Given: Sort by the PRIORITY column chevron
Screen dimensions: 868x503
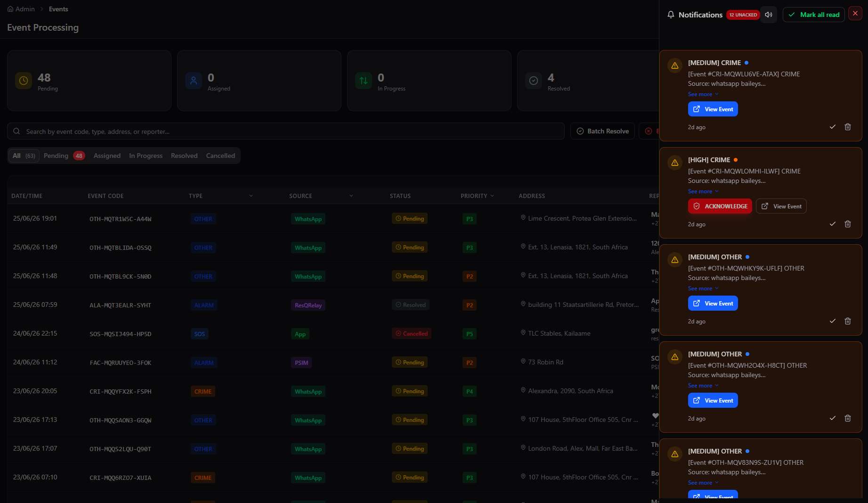Looking at the screenshot, I should pos(492,196).
